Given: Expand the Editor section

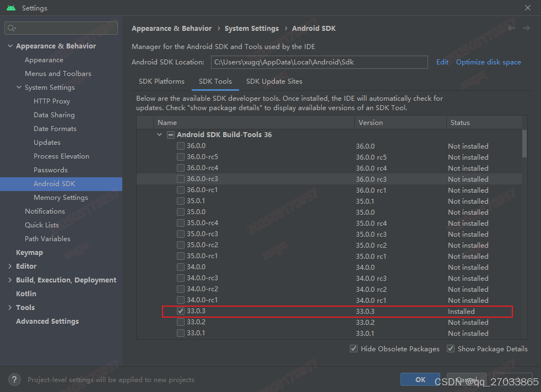Looking at the screenshot, I should click(9, 266).
